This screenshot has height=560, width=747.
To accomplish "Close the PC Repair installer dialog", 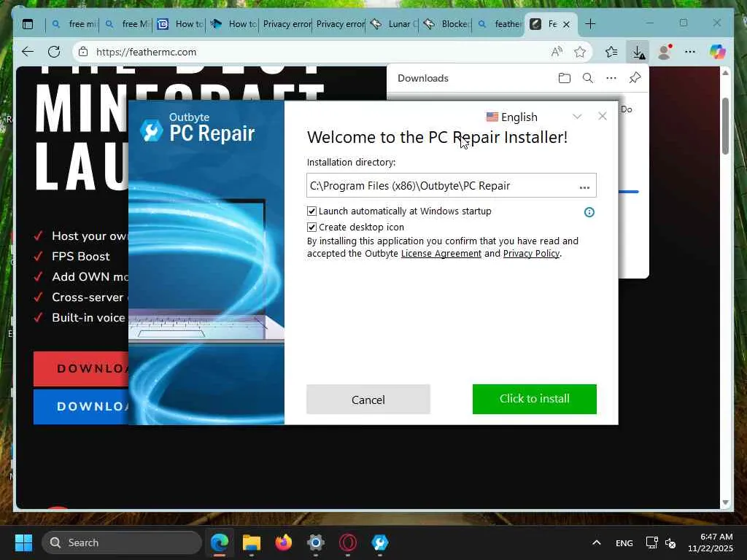I will pyautogui.click(x=602, y=116).
